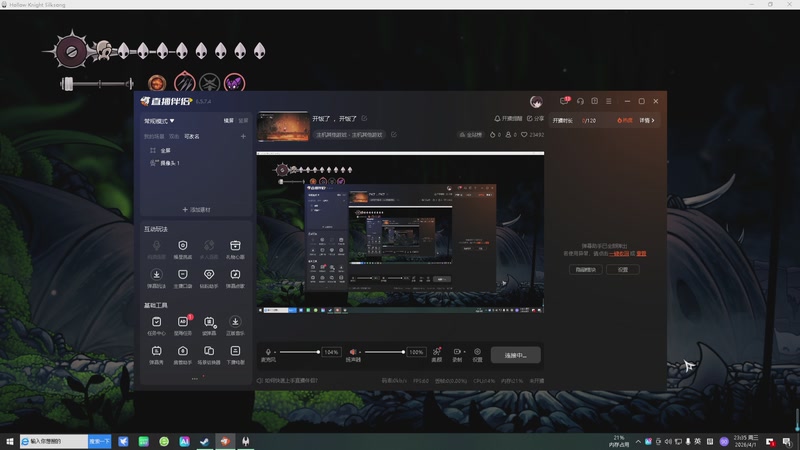Click 添加素材 to add a source
This screenshot has width=800, height=450.
(x=196, y=210)
